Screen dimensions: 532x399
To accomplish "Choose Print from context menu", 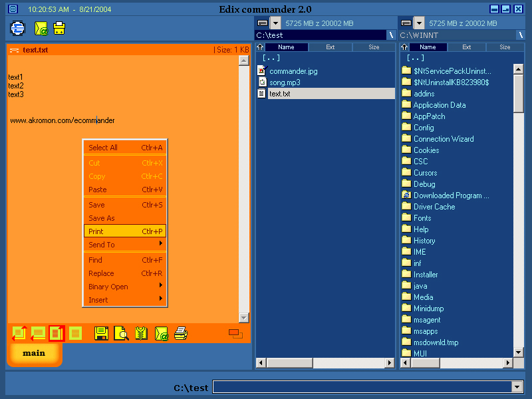I will [125, 231].
